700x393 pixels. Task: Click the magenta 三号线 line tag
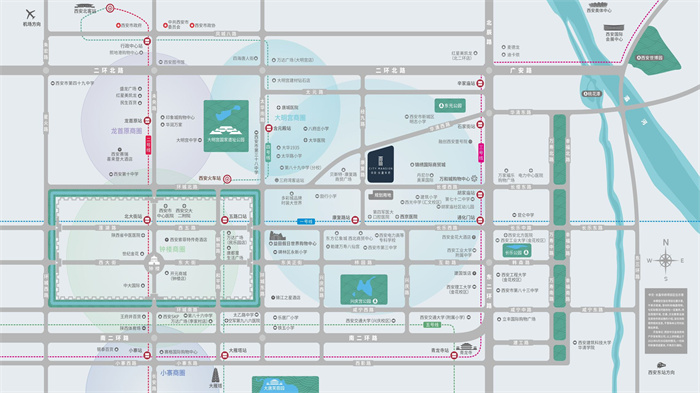[481, 153]
